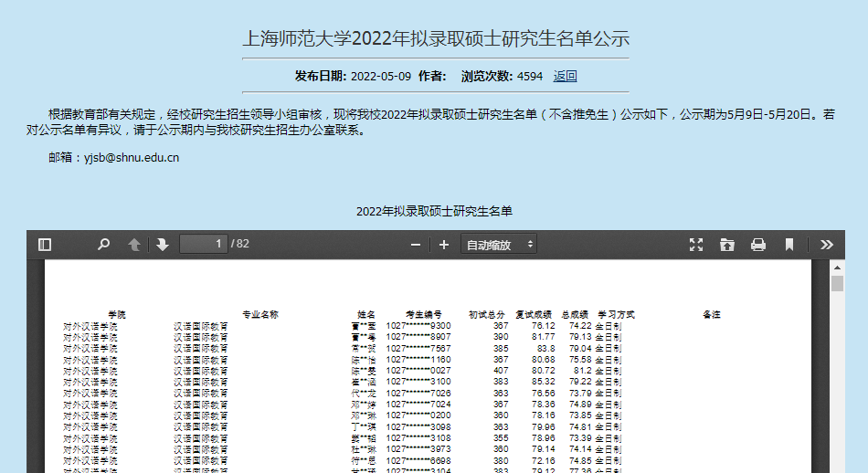Click the page title 上海师范大学2022年拟录取硕士研究生名单公示
Screen dimensions: 868x473
(x=435, y=38)
